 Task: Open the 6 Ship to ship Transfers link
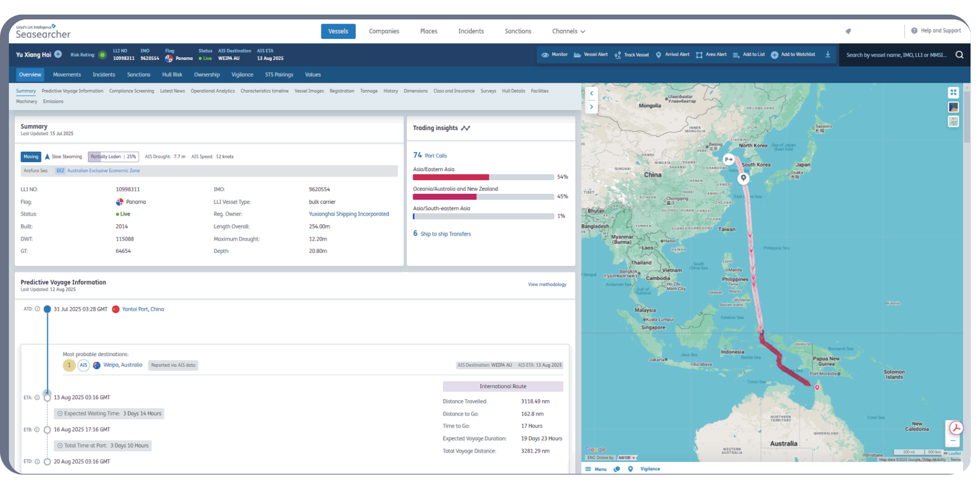pyautogui.click(x=442, y=234)
